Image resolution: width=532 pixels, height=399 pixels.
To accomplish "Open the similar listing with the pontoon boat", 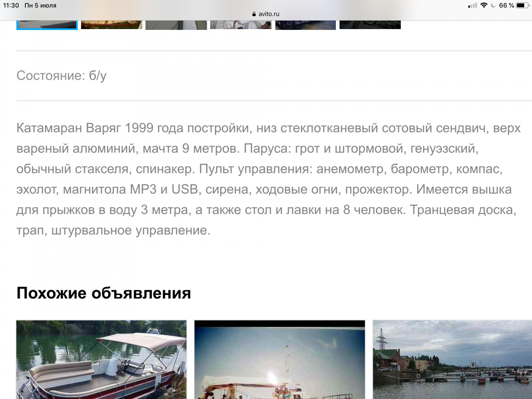I will [x=101, y=360].
